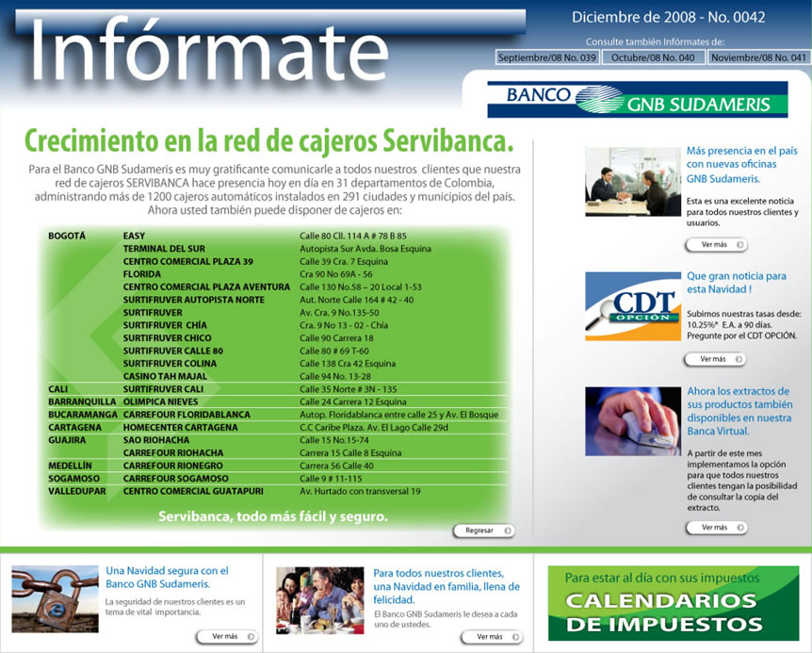Click 'Diciembre de 2008 - No. 0042' text

tap(668, 17)
